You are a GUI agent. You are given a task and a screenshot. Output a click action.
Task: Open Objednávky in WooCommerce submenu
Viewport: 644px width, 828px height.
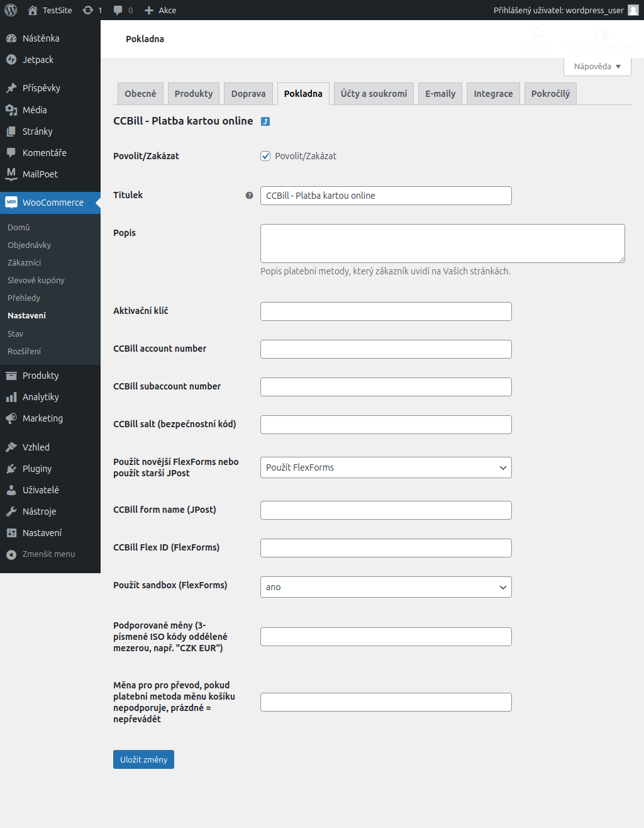tap(29, 245)
